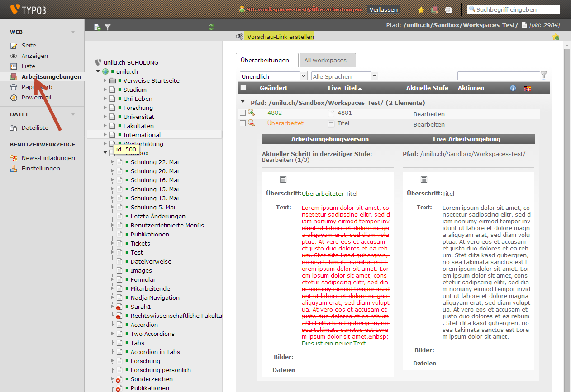This screenshot has width=571, height=392.
Task: Click the blue info icon in table header
Action: click(x=513, y=88)
